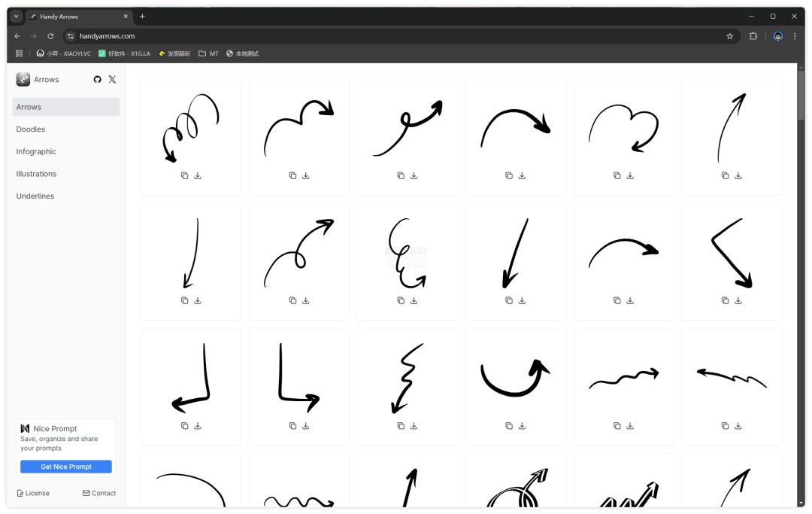The width and height of the screenshot is (812, 514).
Task: Download the heart-shaped loop arrow
Action: [x=630, y=175]
